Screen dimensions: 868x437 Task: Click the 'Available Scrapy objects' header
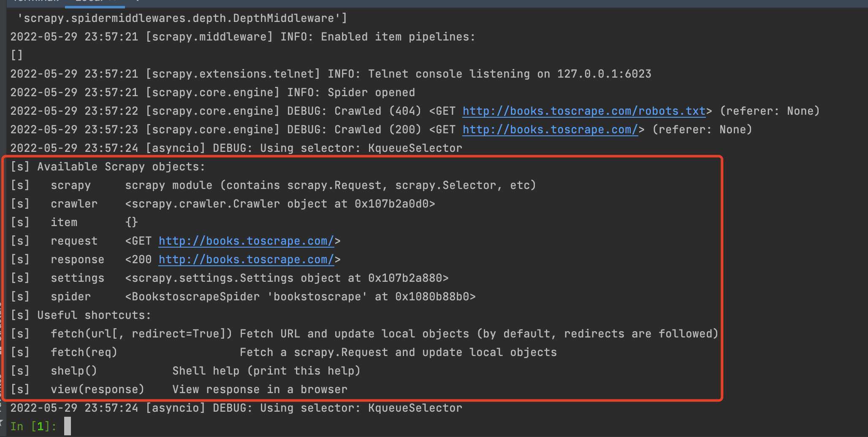[x=121, y=167]
